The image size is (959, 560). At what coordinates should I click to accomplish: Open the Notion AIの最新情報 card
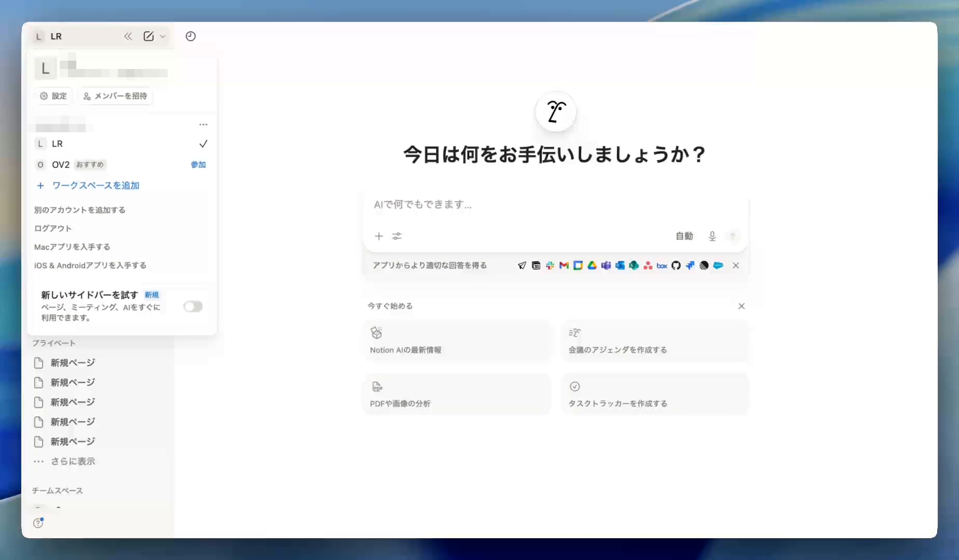click(x=457, y=341)
